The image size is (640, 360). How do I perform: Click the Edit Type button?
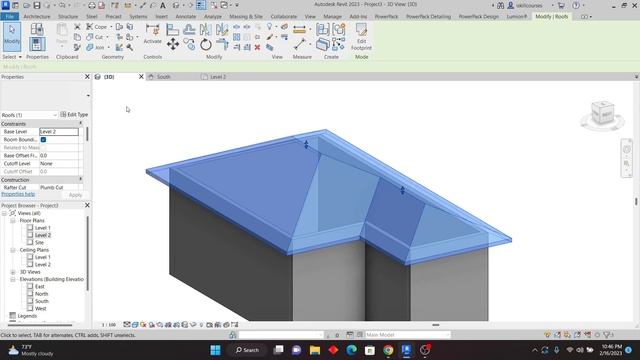coord(74,115)
